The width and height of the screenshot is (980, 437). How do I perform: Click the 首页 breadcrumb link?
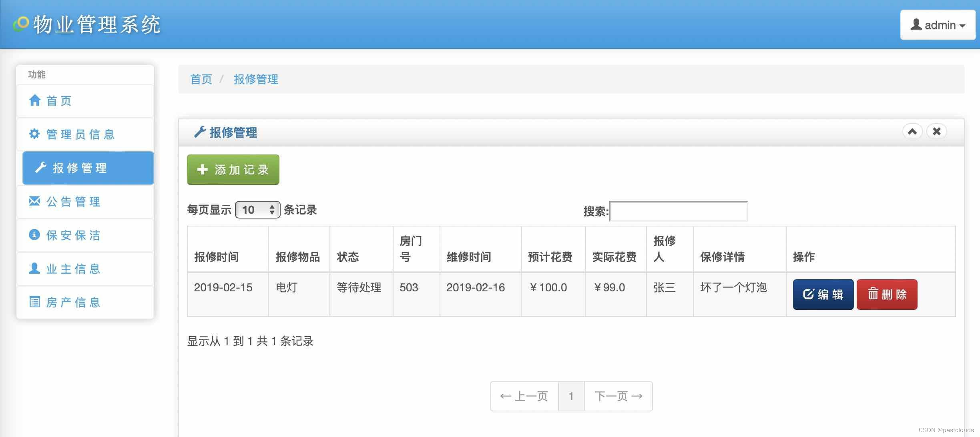pyautogui.click(x=201, y=79)
